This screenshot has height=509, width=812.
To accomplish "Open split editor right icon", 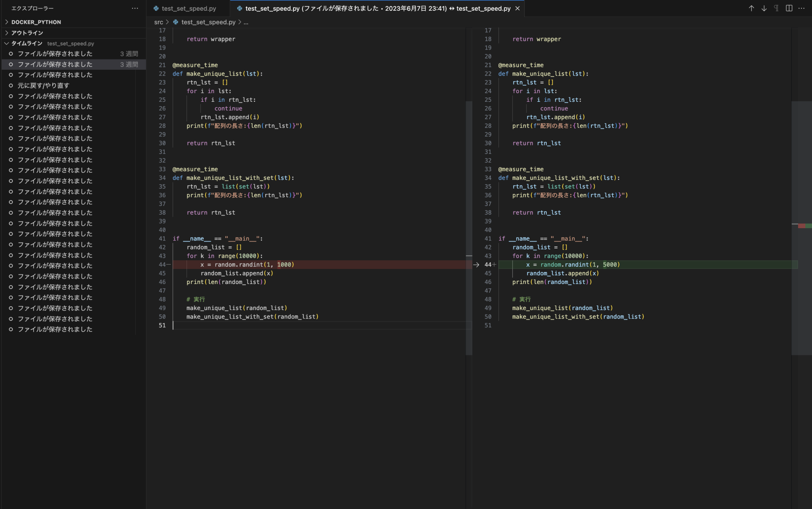I will (789, 8).
